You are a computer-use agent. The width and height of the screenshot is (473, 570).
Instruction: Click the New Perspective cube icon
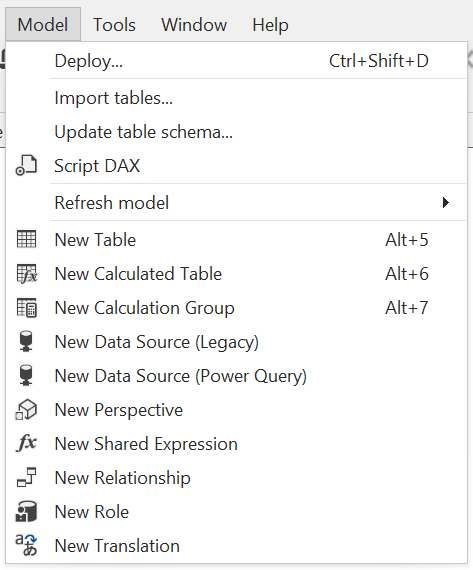[26, 410]
